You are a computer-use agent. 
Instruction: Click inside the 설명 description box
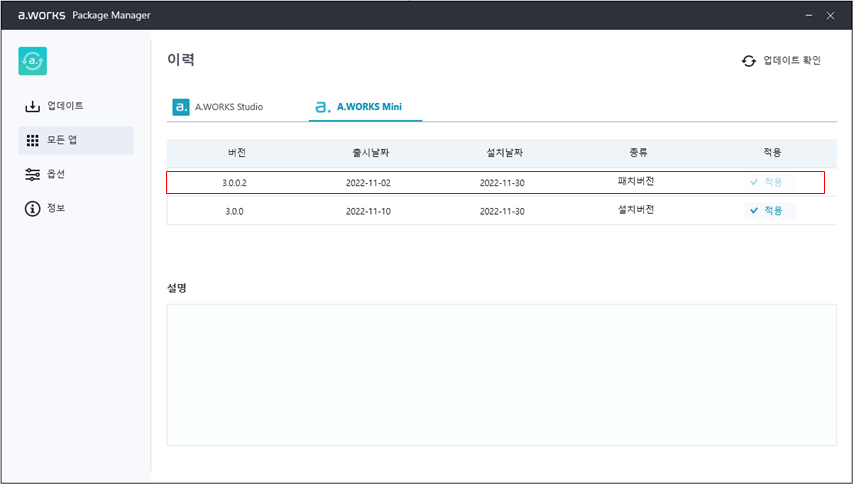click(502, 375)
